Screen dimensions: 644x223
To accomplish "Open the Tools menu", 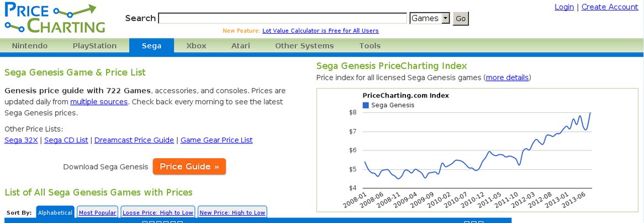I will 369,46.
